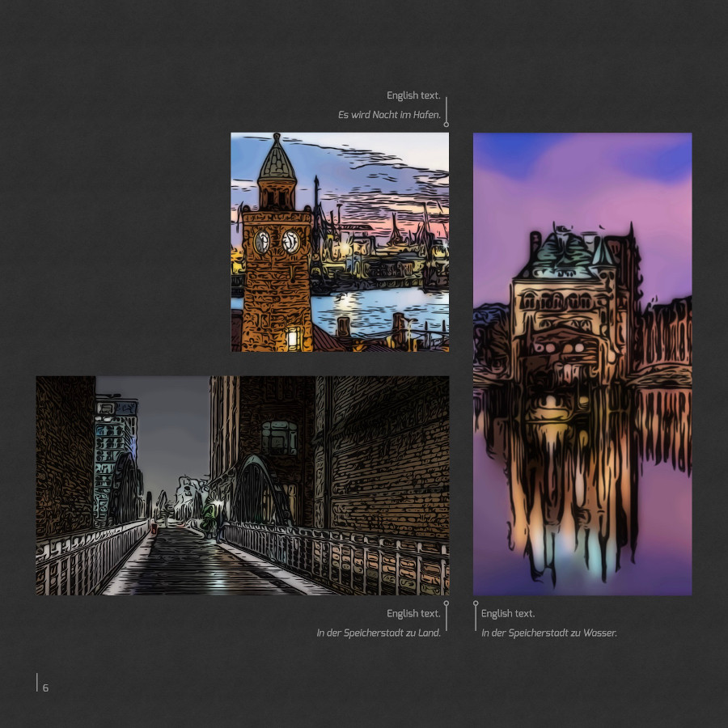Click 'English text.' above the harbor picture
Screen dimensions: 728x728
tap(413, 95)
